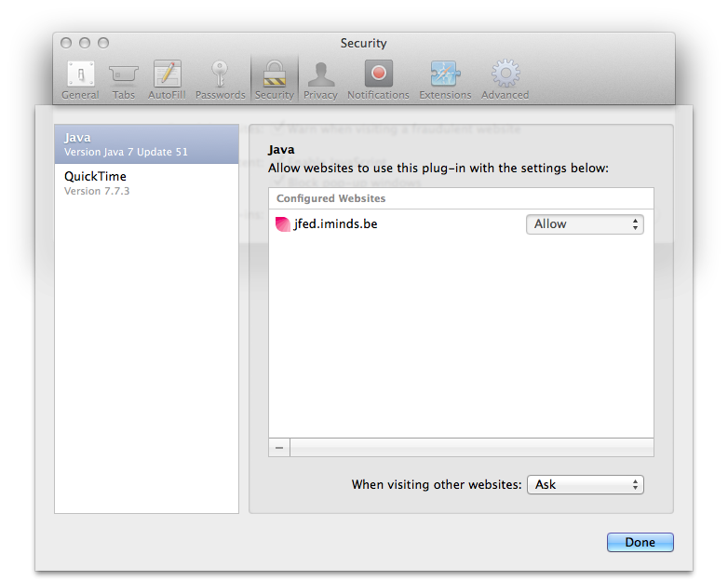Screen dimensions: 728x581
Task: Select the Security padlock toolbar icon
Action: pyautogui.click(x=275, y=74)
